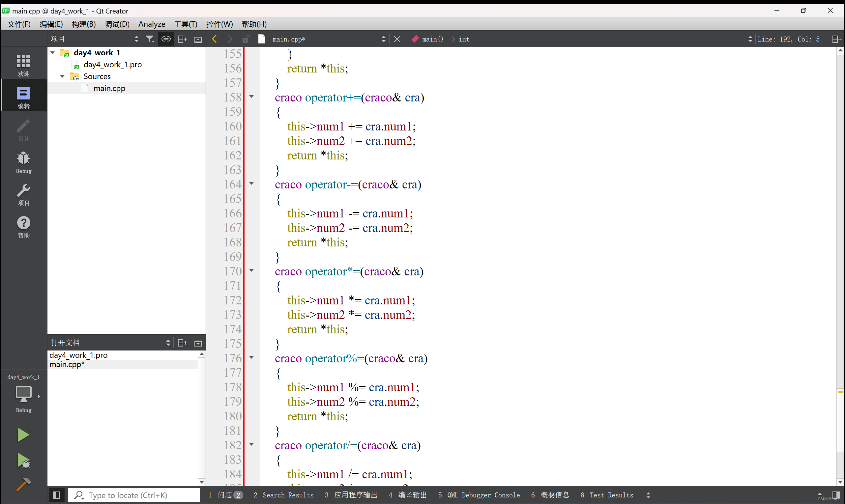Viewport: 845px width, 504px height.
Task: Close main.cpp with the editor toolbar X button
Action: click(x=396, y=39)
